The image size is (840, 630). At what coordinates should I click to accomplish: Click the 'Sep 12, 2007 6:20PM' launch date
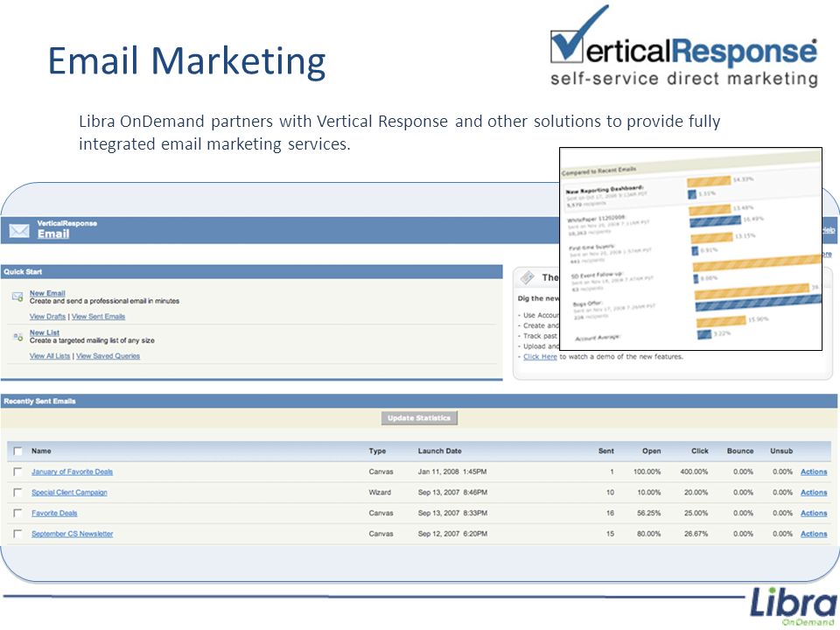pyautogui.click(x=452, y=534)
